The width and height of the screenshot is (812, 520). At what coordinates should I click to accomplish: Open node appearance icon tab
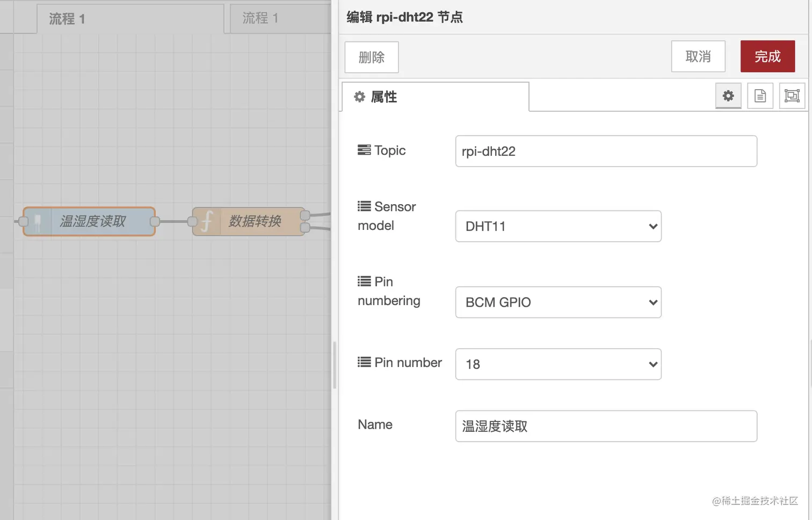pyautogui.click(x=792, y=96)
